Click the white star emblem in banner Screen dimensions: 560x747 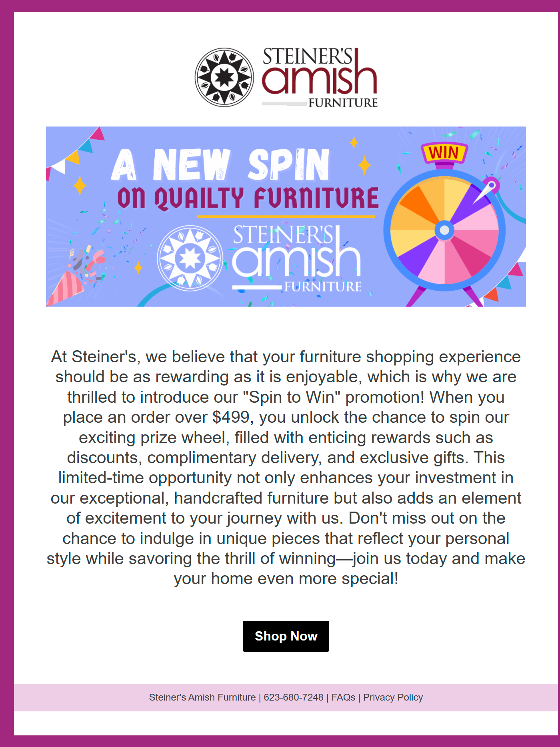pos(190,258)
